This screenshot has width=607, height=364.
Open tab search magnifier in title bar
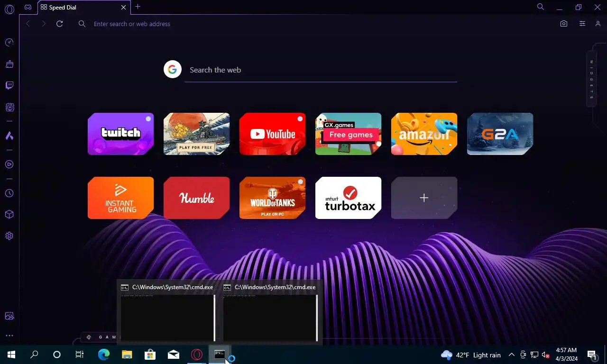[x=540, y=7]
